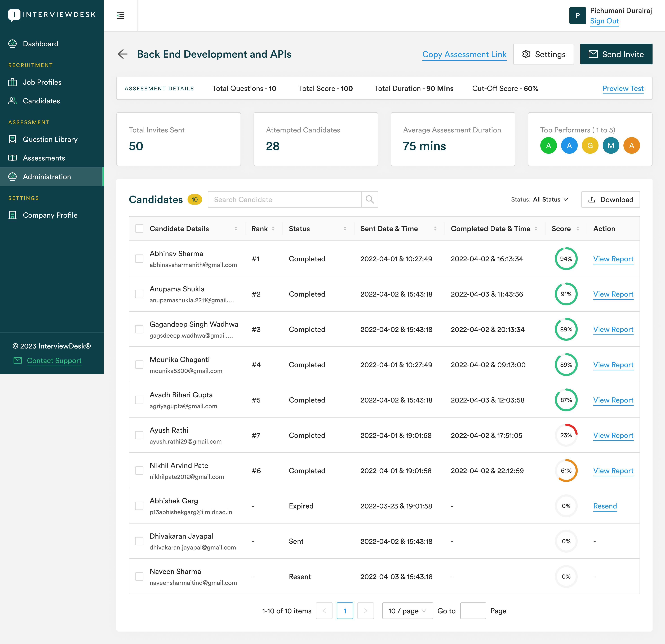Open the All Status filter dropdown
The height and width of the screenshot is (644, 665).
tap(550, 199)
